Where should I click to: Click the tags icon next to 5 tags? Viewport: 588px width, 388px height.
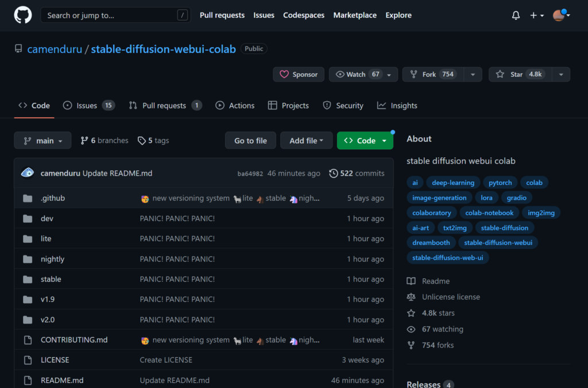[142, 141]
